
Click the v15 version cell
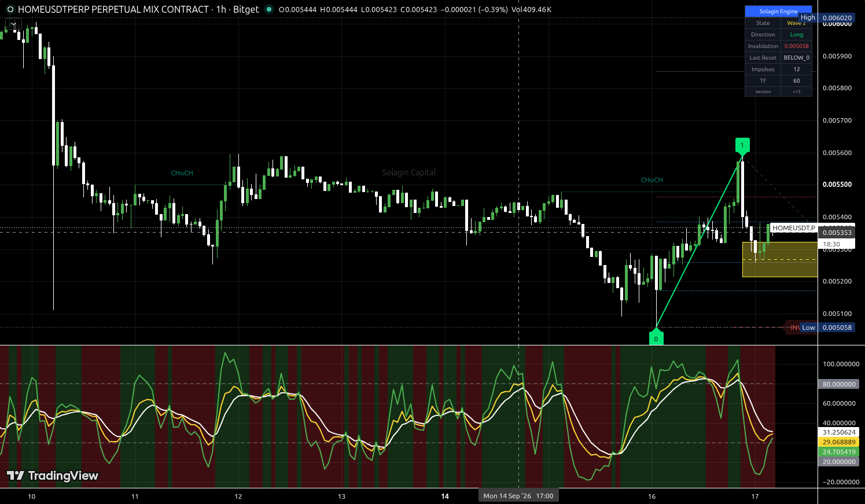point(797,92)
